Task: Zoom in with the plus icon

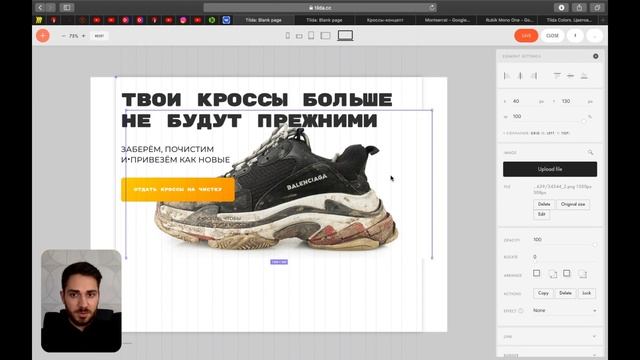Action: [x=84, y=36]
